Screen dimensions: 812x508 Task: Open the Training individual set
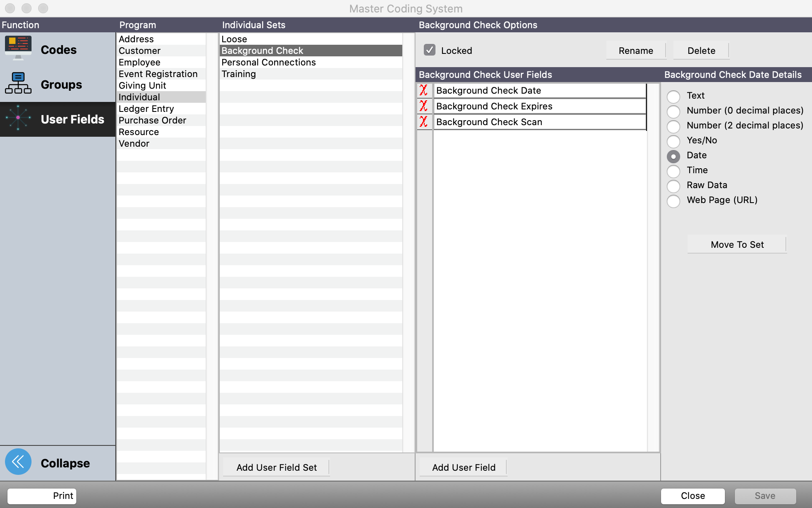coord(238,74)
